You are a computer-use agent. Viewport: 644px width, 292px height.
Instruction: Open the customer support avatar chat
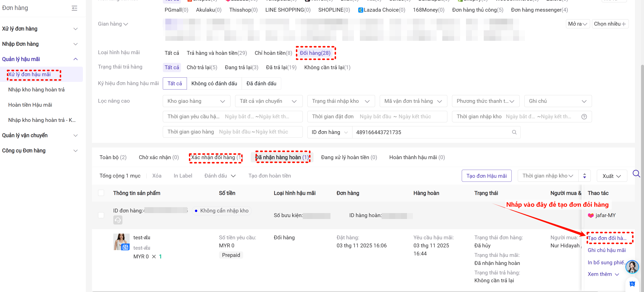tap(632, 267)
